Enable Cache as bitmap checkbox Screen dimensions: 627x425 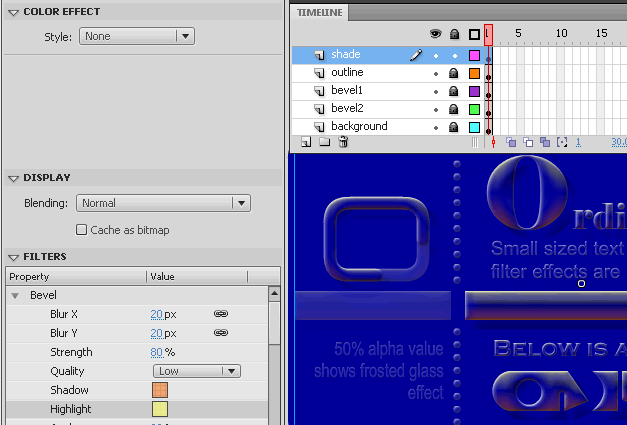(x=82, y=230)
